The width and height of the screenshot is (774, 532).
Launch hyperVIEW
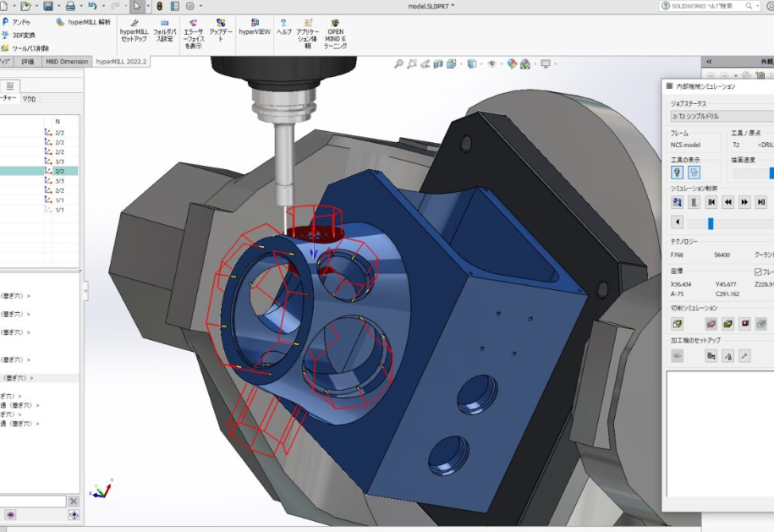(255, 27)
